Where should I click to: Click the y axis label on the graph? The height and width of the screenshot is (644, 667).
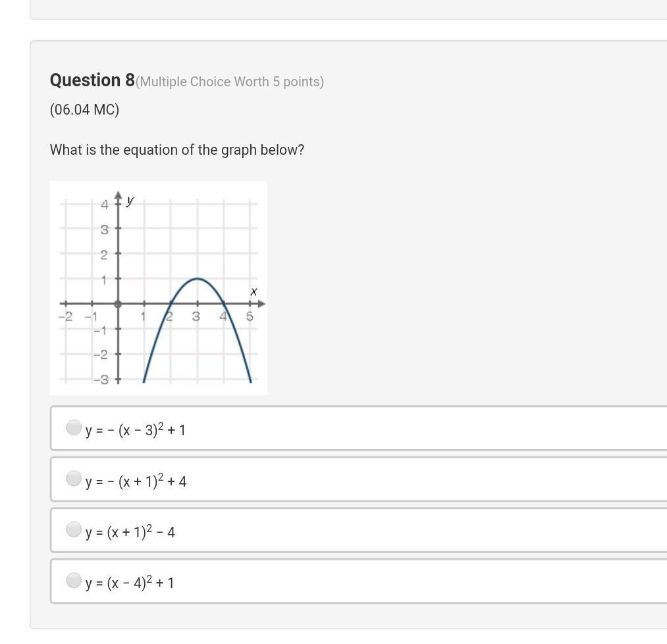(x=130, y=200)
